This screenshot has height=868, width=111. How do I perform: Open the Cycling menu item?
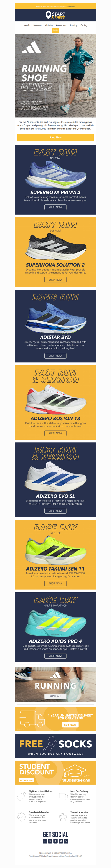(84, 25)
